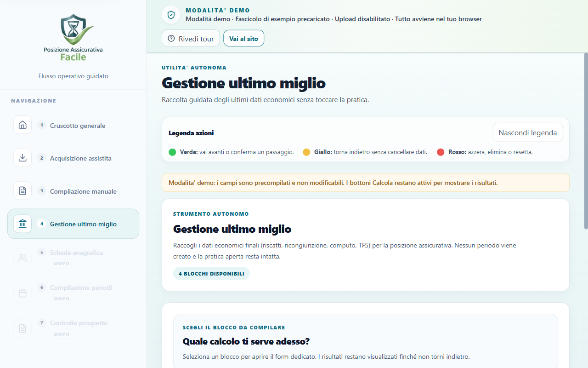Click the shield icon in demo banner
The height and width of the screenshot is (368, 588).
[x=171, y=15]
